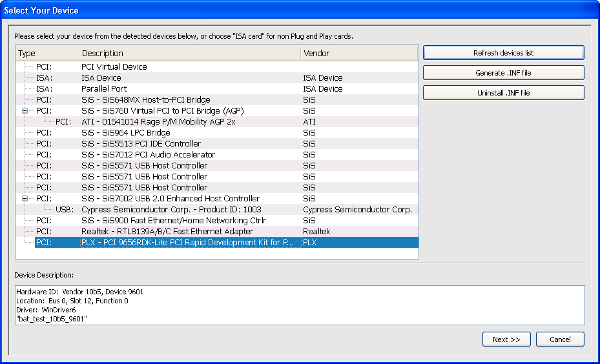
Task: Select SiS5513 PCI IDE Controller row
Action: click(217, 144)
